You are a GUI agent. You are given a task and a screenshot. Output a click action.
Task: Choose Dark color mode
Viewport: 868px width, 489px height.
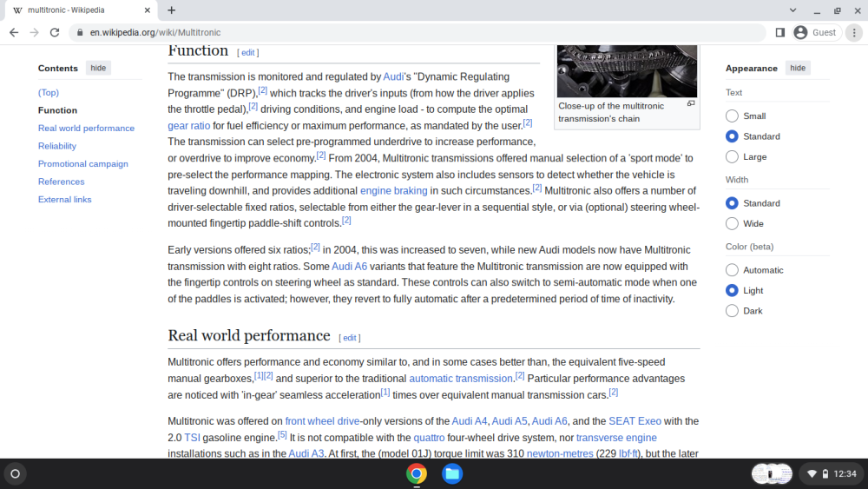(x=732, y=311)
